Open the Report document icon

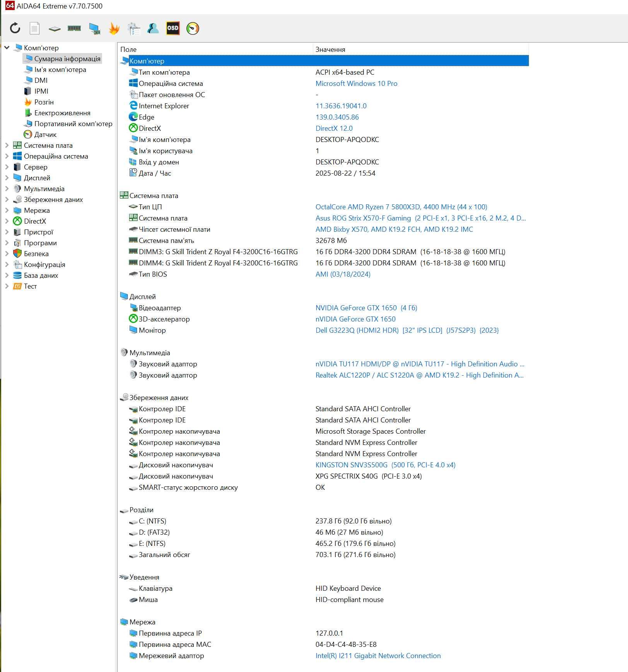pos(35,28)
